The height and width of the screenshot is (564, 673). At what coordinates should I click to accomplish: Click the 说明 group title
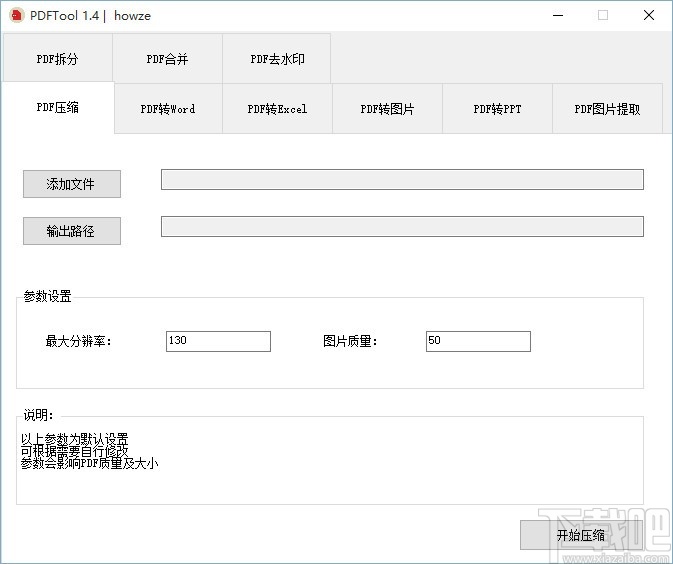pos(39,415)
